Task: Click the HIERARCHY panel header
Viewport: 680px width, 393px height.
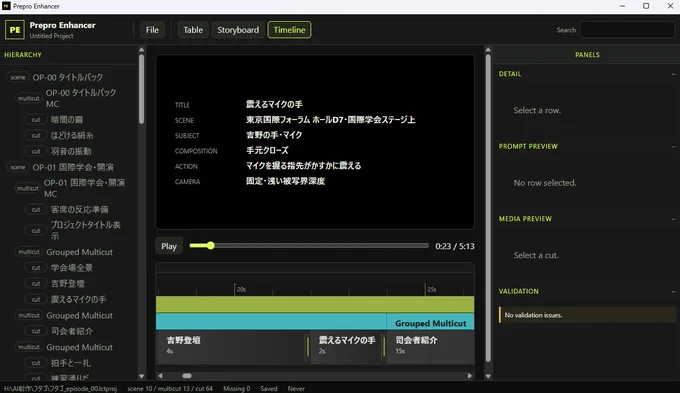Action: (23, 55)
